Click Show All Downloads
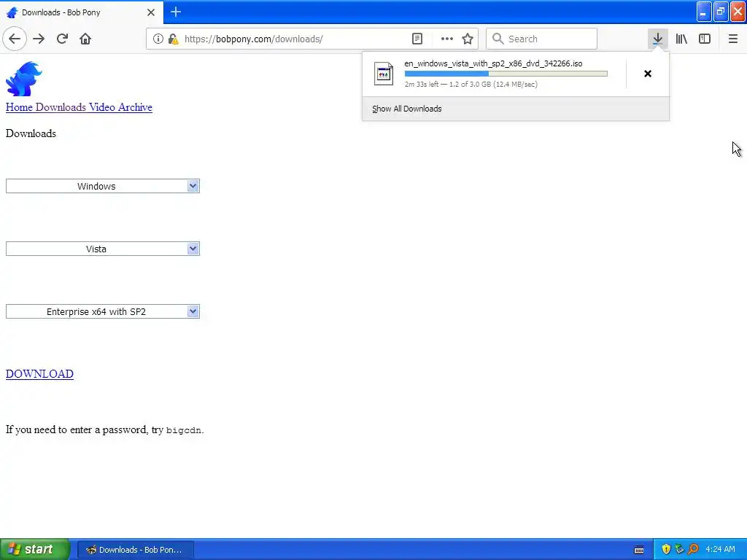 click(407, 109)
